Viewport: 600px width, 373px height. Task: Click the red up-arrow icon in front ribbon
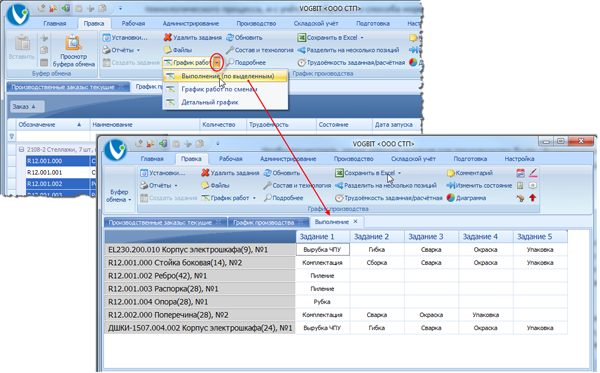pos(533,198)
